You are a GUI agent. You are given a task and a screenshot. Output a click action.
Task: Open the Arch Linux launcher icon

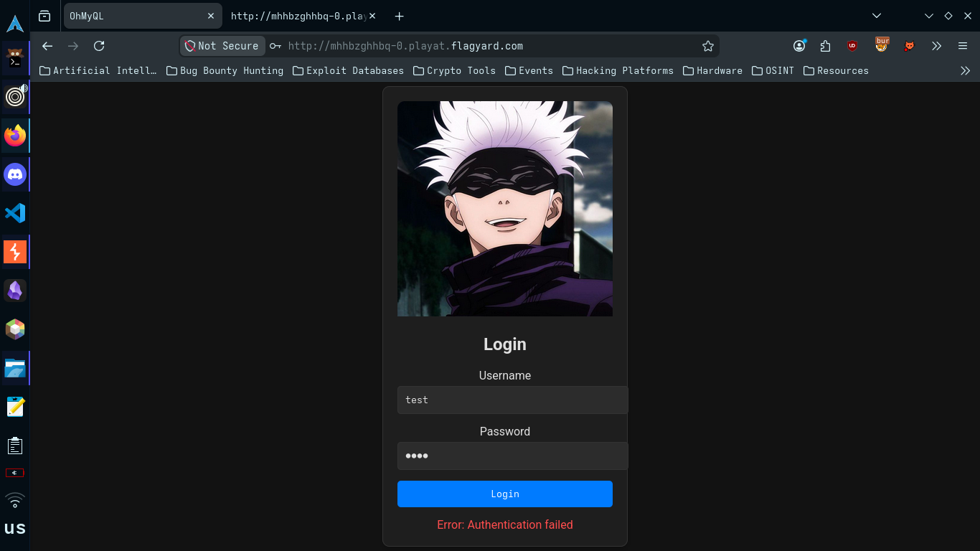point(15,23)
